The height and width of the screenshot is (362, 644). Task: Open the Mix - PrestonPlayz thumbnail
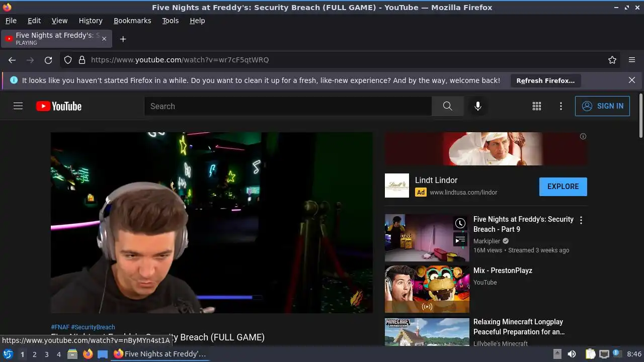[x=427, y=289]
